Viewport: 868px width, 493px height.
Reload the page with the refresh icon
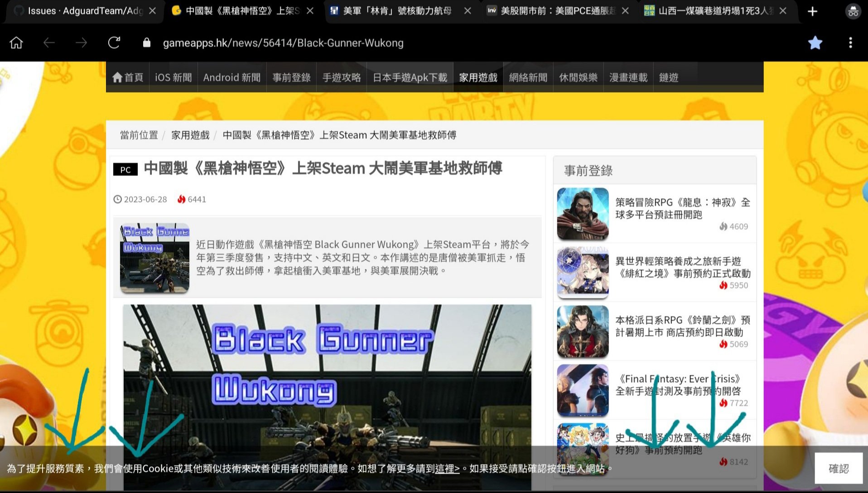pyautogui.click(x=114, y=43)
